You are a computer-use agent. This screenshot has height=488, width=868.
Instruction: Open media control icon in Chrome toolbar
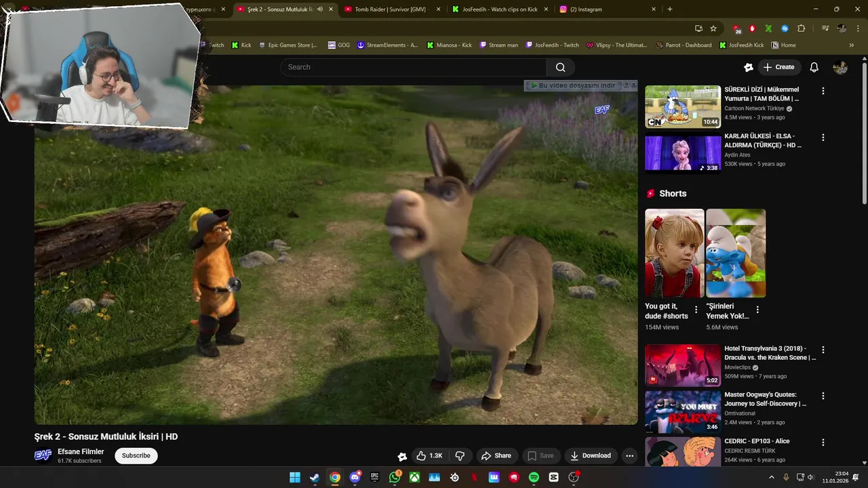[825, 28]
